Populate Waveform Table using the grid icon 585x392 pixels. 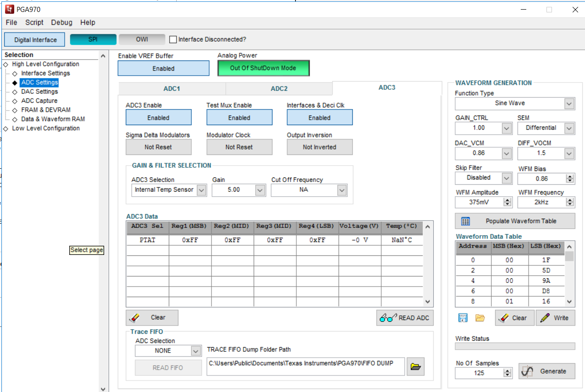pos(514,221)
